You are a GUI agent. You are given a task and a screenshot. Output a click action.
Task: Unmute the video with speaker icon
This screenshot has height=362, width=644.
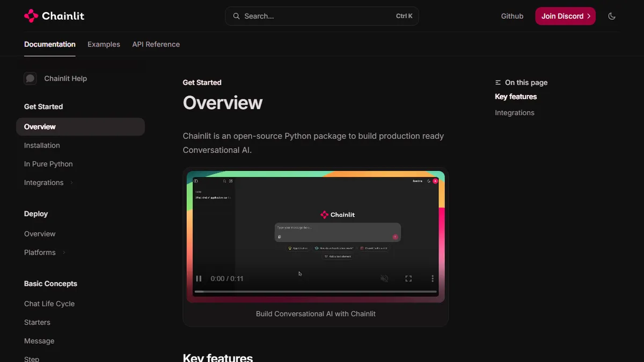point(384,278)
